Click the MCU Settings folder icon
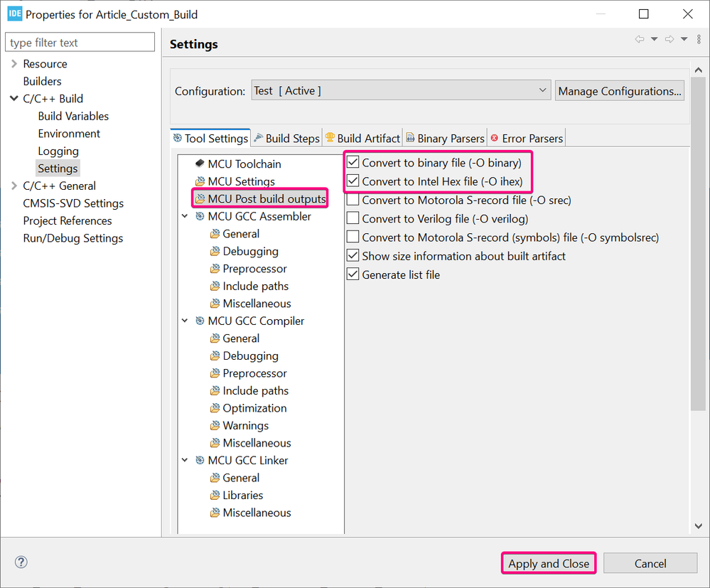 coord(200,182)
